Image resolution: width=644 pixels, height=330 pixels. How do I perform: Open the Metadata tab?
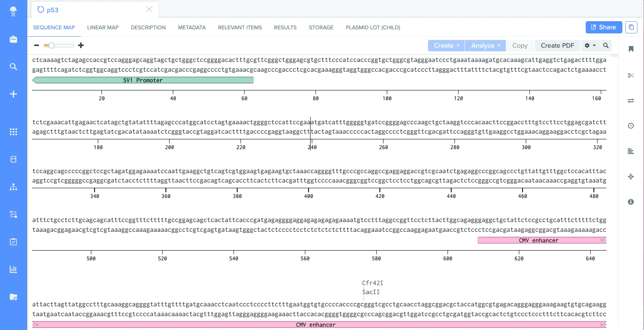click(192, 28)
